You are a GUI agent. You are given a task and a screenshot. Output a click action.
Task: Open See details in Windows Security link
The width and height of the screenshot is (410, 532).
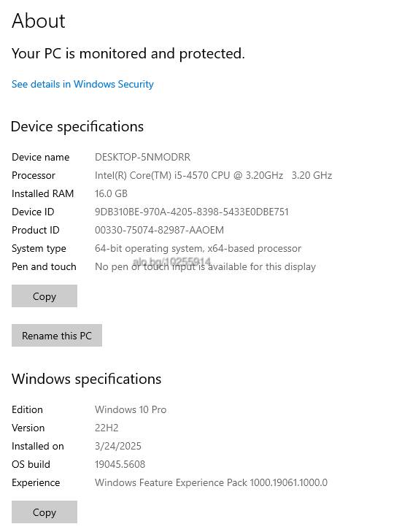tap(82, 84)
